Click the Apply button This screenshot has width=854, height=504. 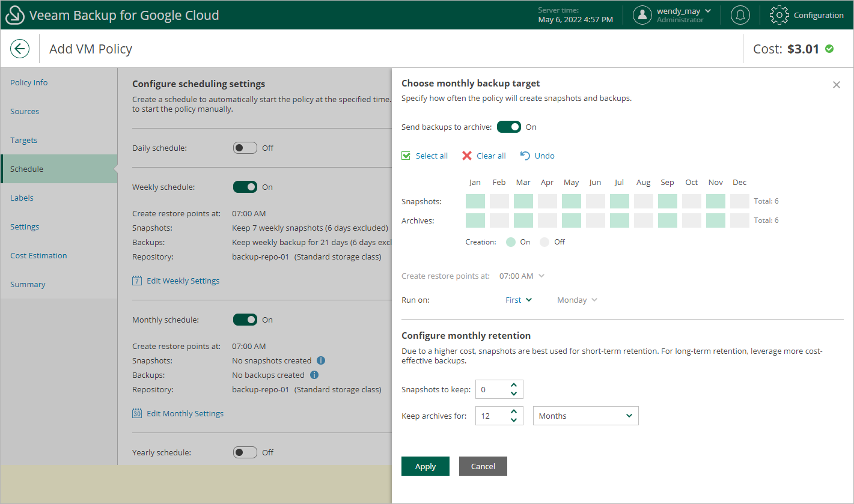pyautogui.click(x=425, y=466)
